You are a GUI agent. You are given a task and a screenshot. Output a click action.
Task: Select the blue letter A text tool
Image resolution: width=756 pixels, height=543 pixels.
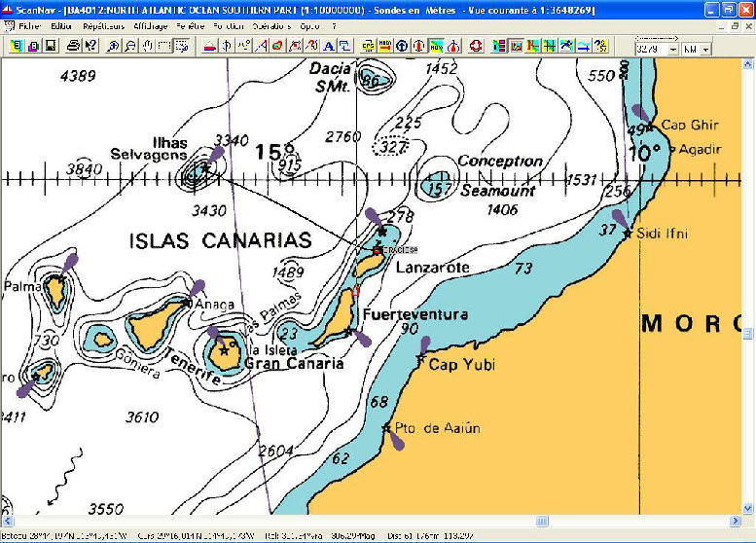[x=329, y=46]
